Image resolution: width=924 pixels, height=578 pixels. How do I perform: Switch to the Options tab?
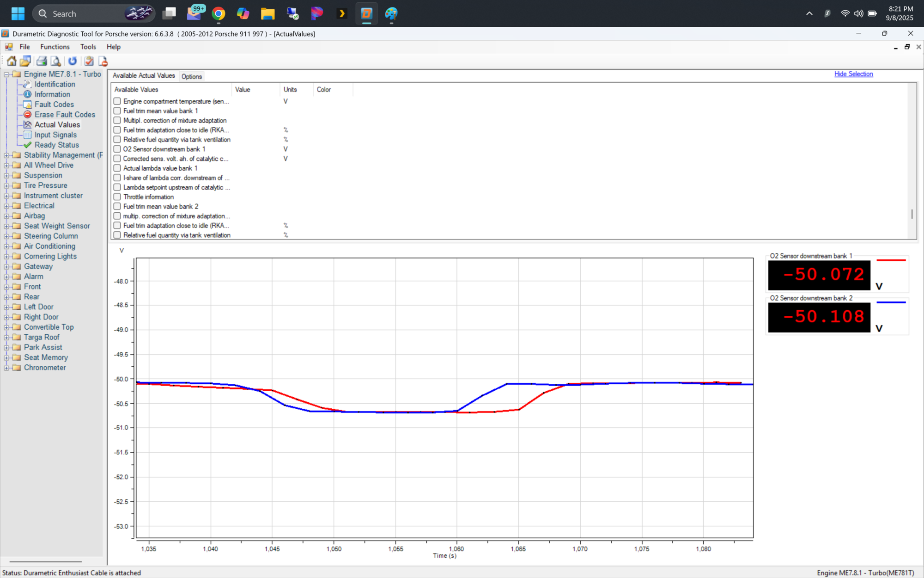click(191, 76)
